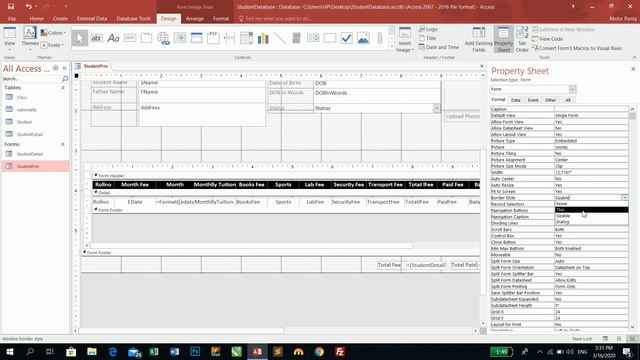Open the Database Tools ribbon tab
Screen dimensions: 640x360
tap(133, 19)
